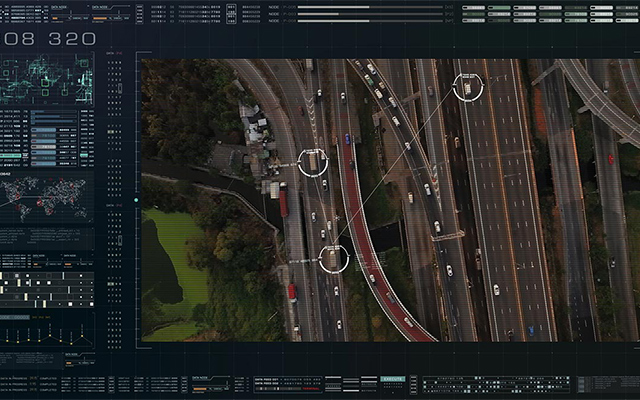The width and height of the screenshot is (640, 400).
Task: Click the 08 320 counter readout
Action: [x=50, y=38]
